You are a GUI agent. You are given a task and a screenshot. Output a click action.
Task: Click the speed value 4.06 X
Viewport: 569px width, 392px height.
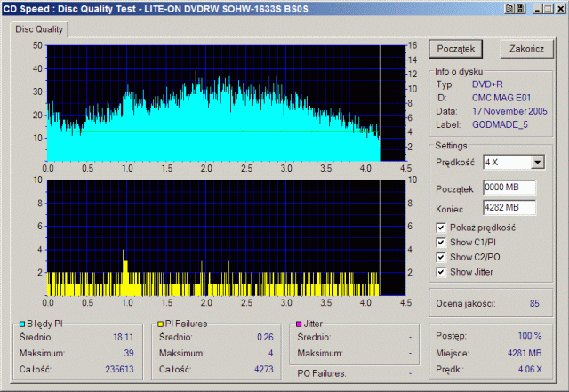pos(530,370)
